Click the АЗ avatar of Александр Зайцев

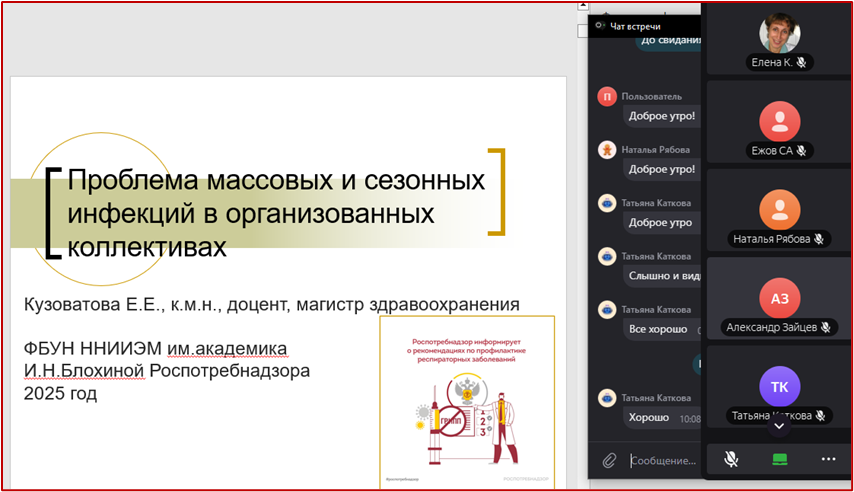pyautogui.click(x=779, y=297)
